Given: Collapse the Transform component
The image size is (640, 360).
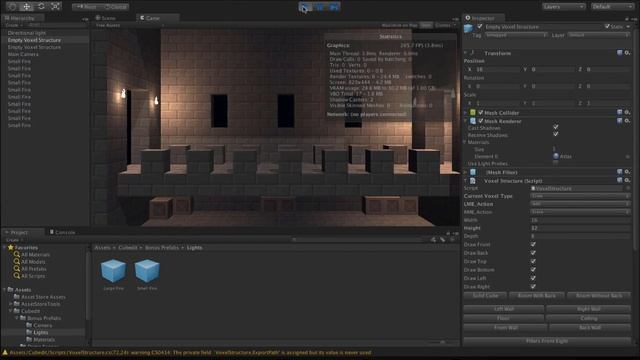Looking at the screenshot, I should (x=465, y=53).
